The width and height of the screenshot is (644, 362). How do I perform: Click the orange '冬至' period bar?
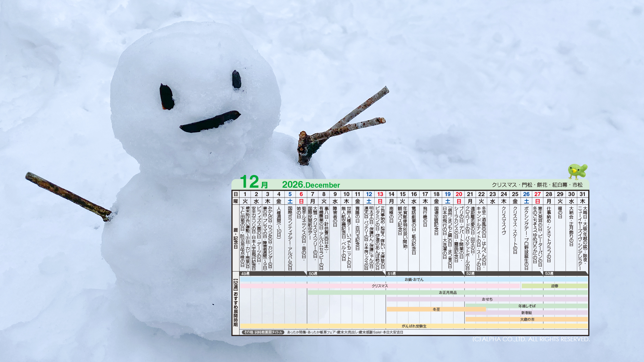coord(436,309)
